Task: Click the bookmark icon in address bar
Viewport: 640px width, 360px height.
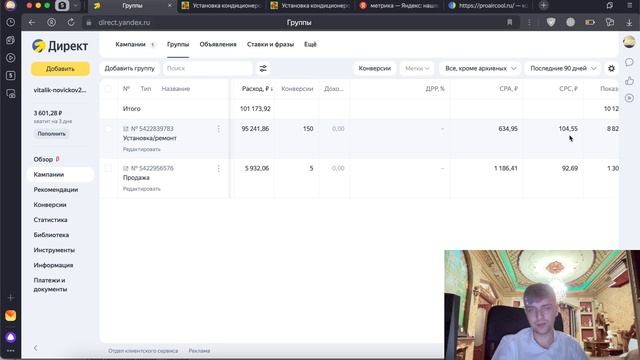Action: point(509,22)
